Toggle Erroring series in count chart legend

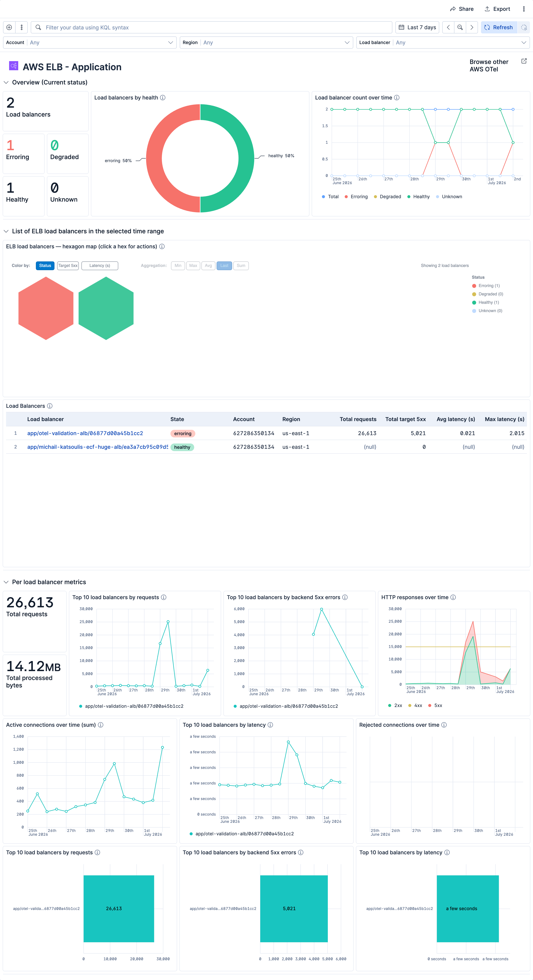pyautogui.click(x=356, y=197)
